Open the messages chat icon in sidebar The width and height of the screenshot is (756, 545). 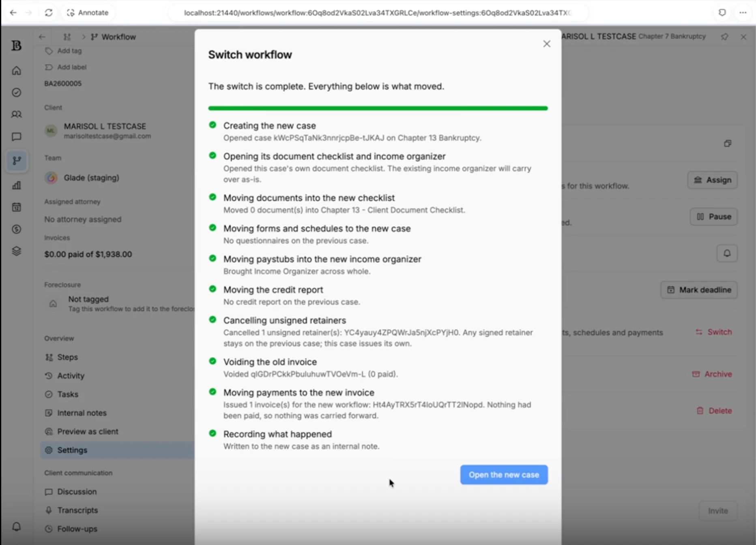point(17,137)
